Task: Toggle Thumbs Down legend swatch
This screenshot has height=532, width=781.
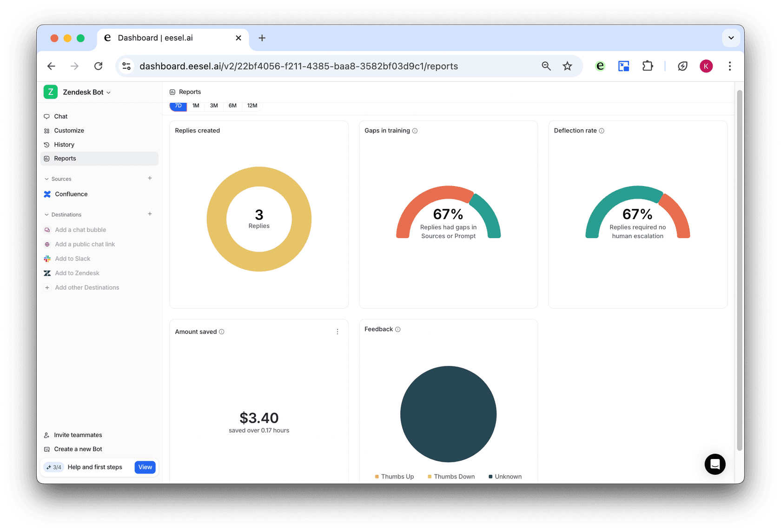Action: 430,477
